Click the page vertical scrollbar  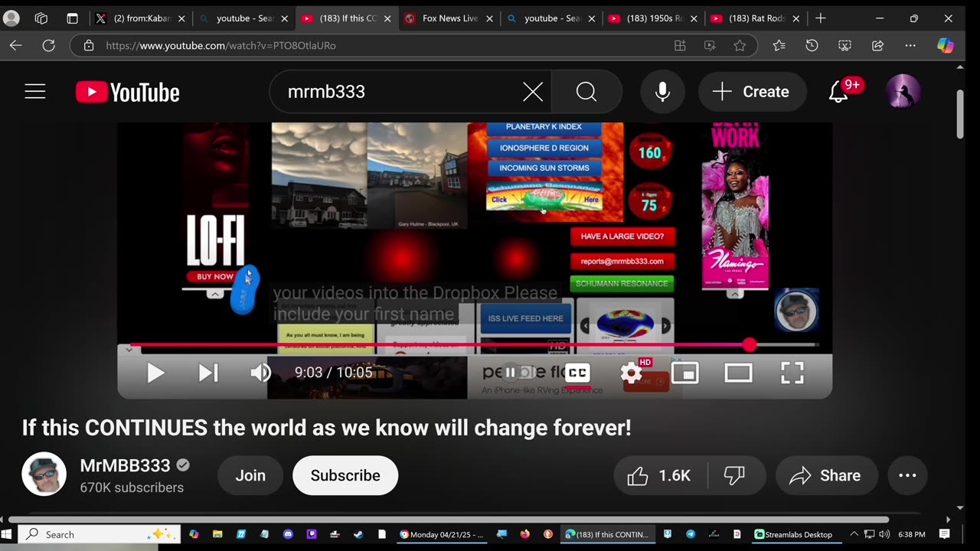pos(960,115)
